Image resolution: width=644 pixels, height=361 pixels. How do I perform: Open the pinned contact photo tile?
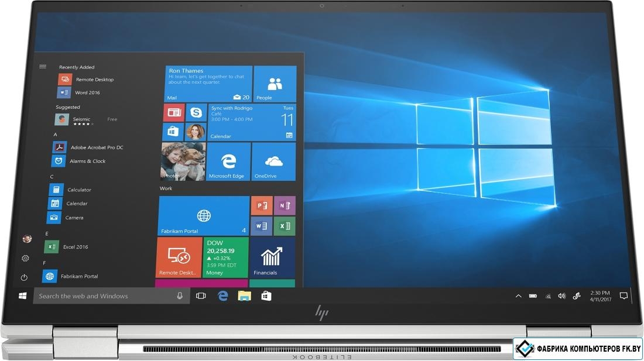pos(196,132)
